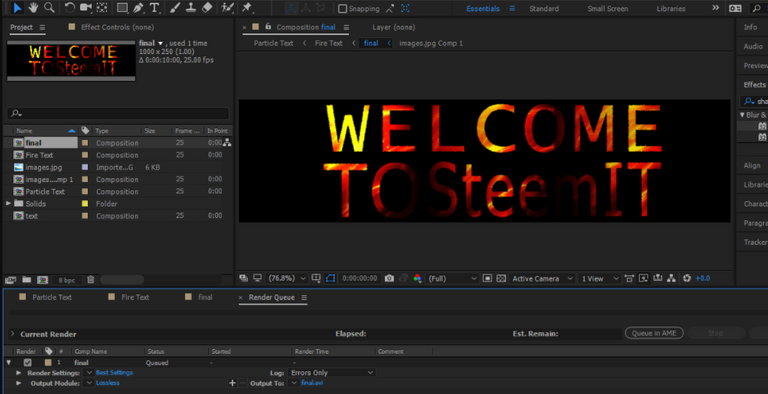
Task: Open the Active Camera dropdown
Action: (x=542, y=278)
